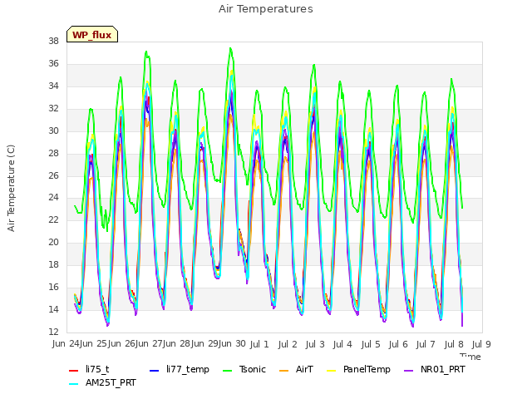The height and width of the screenshot is (399, 532).
Task: Click the 30 y-axis tick label
Action: point(53,131)
